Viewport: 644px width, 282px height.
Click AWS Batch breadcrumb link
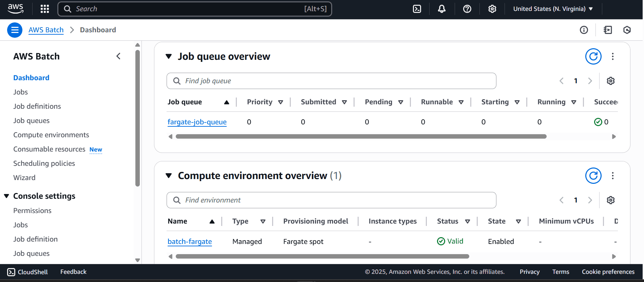pos(46,30)
